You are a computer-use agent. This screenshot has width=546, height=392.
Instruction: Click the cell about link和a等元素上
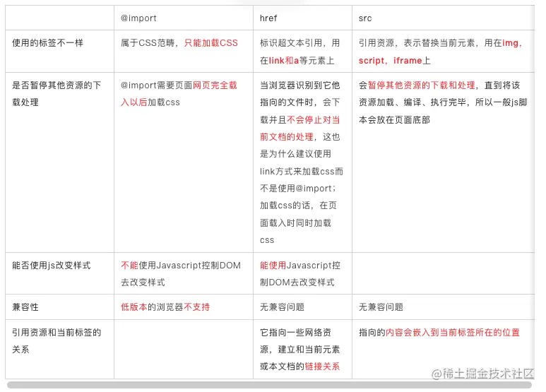(x=302, y=52)
